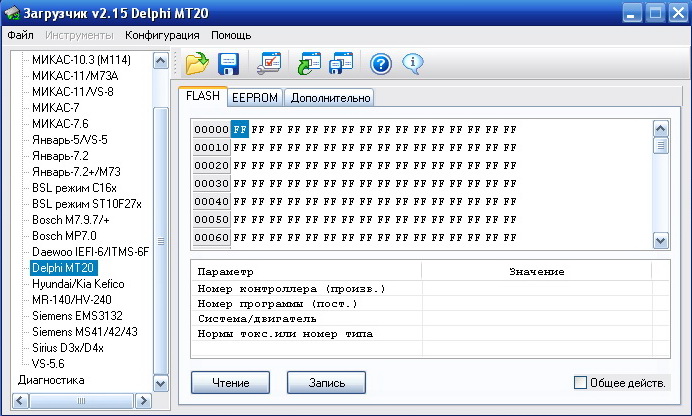Open settings via wrench and checkbox icon
The height and width of the screenshot is (416, 692).
point(269,64)
